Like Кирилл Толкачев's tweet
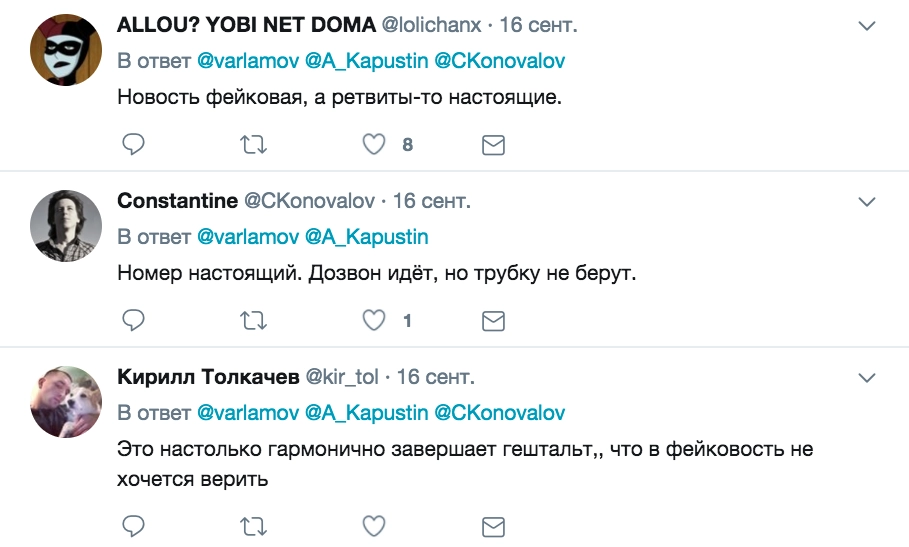This screenshot has height=547, width=909. tap(374, 526)
